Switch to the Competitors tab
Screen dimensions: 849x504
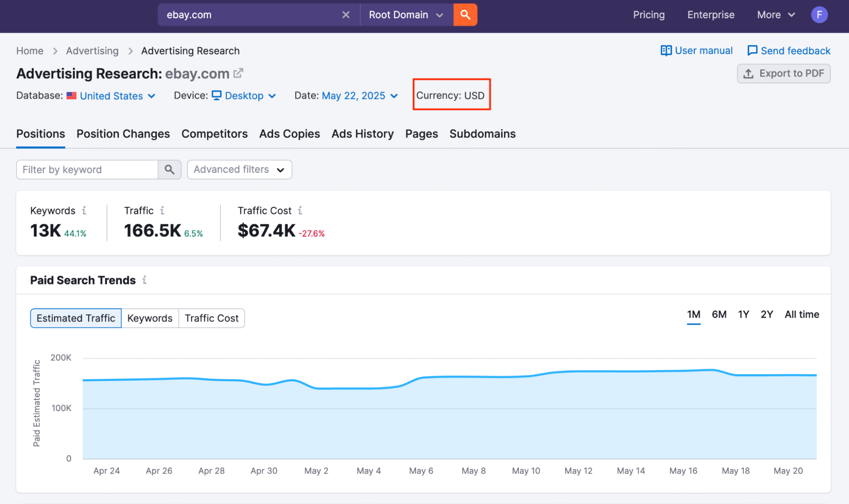click(214, 134)
